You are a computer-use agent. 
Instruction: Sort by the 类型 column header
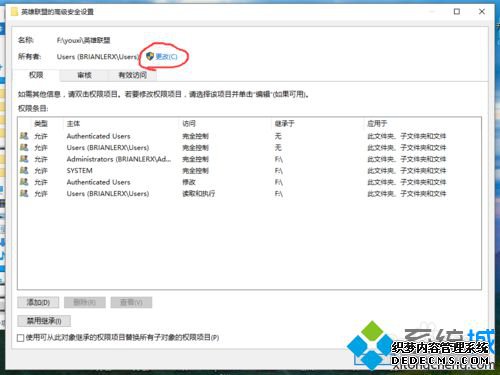(41, 124)
